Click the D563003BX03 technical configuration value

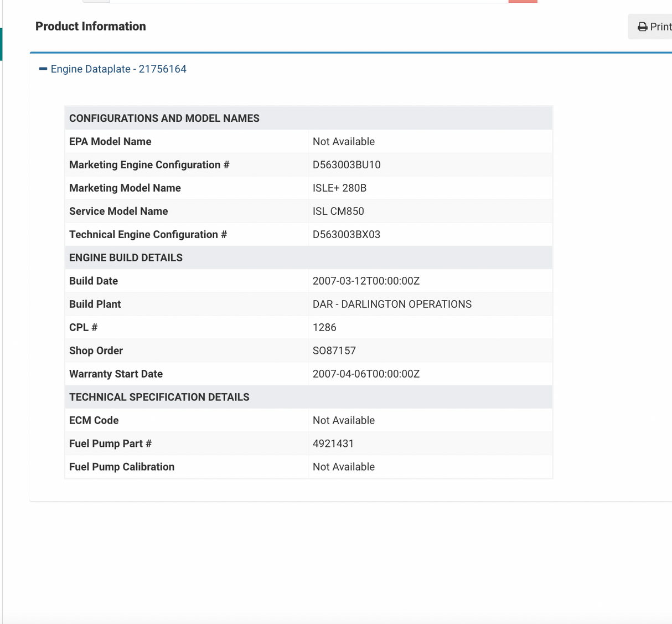tap(347, 235)
